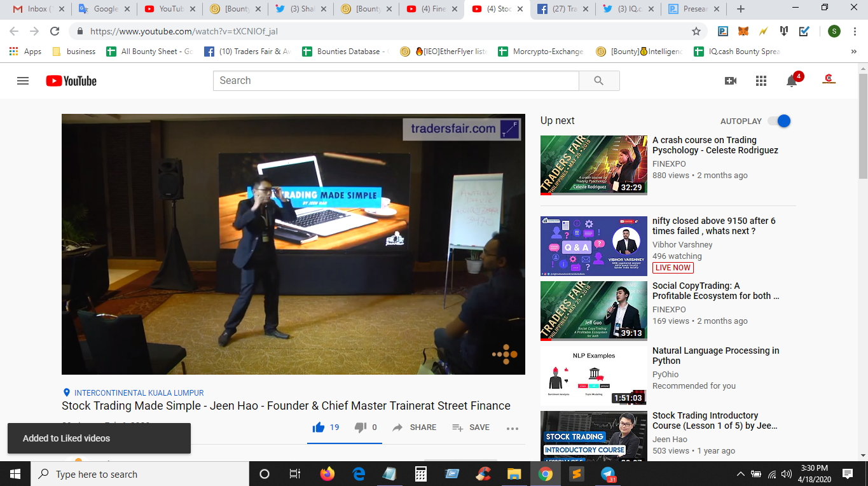The width and height of the screenshot is (868, 486).
Task: Open the YouTube apps grid
Action: click(x=761, y=81)
